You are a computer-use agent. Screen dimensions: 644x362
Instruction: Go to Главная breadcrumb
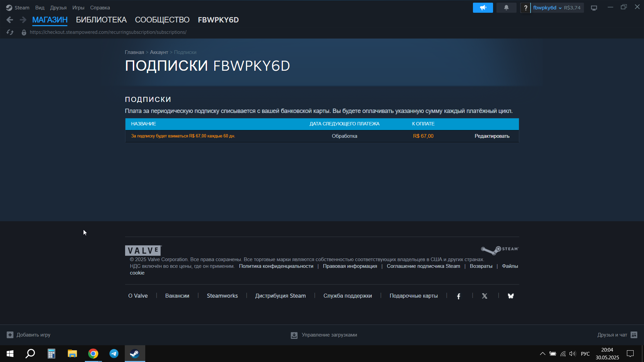tap(135, 52)
